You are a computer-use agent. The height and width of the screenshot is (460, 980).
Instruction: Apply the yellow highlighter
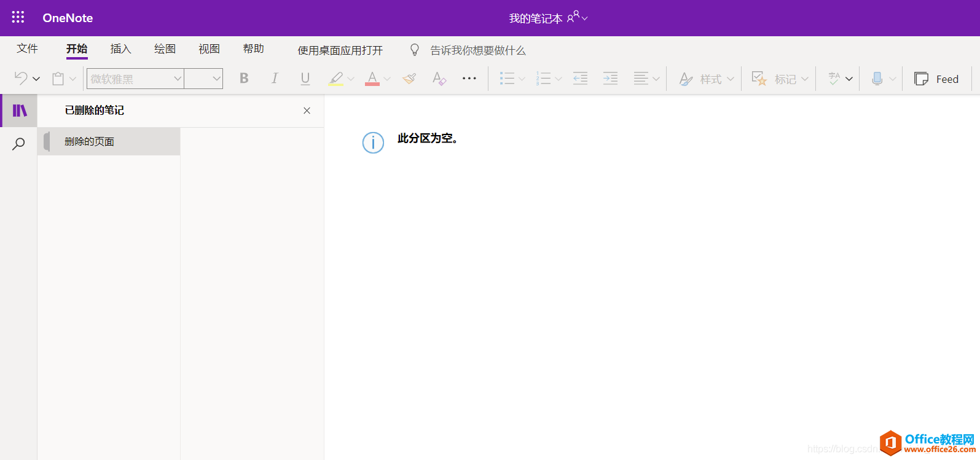point(335,79)
